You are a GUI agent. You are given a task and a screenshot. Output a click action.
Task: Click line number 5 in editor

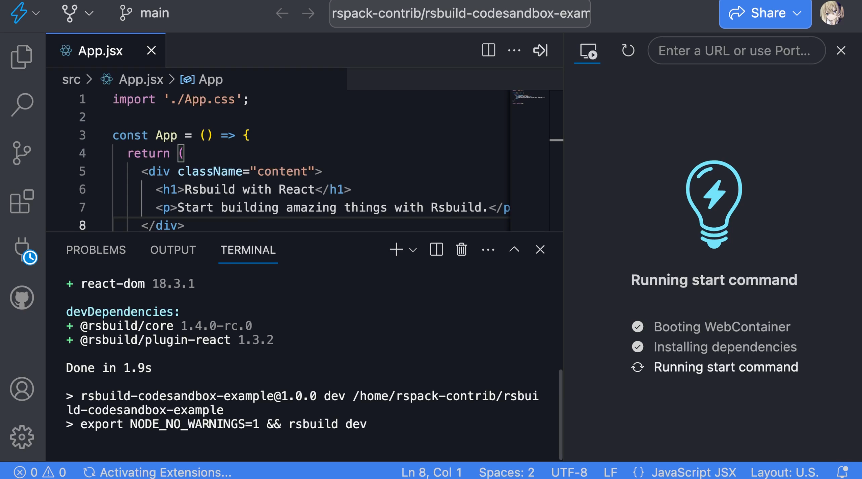click(x=82, y=172)
